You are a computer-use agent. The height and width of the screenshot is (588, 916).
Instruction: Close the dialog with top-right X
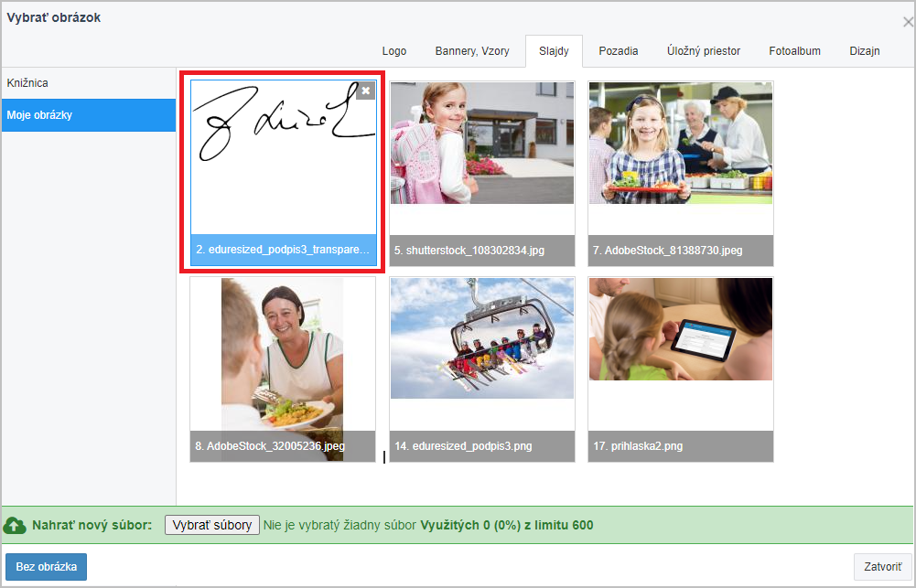[x=907, y=22]
